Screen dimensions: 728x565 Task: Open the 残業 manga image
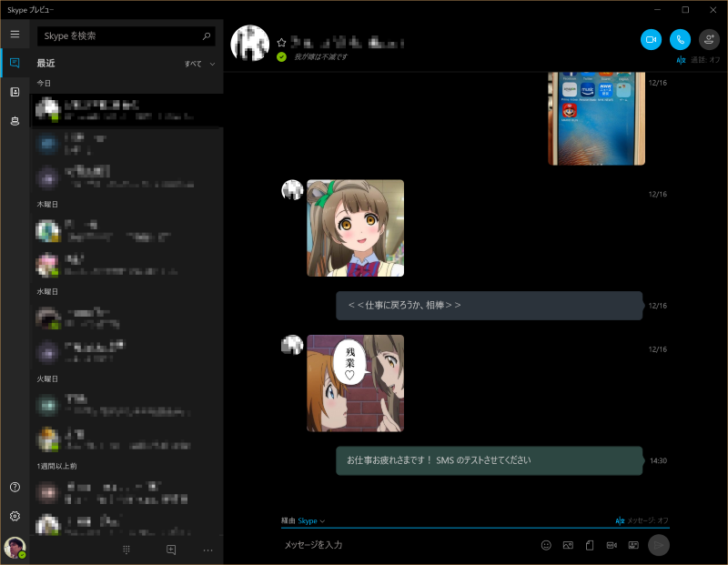[355, 383]
